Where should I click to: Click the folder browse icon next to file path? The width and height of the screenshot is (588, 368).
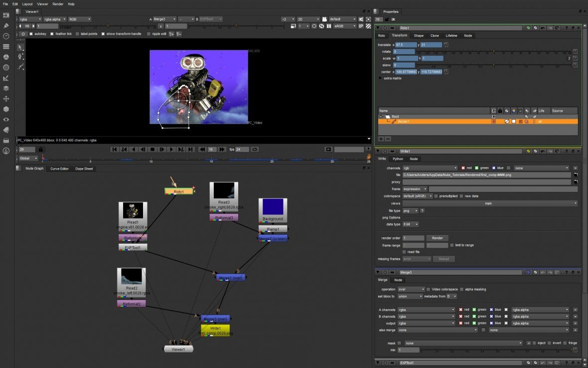pos(576,175)
